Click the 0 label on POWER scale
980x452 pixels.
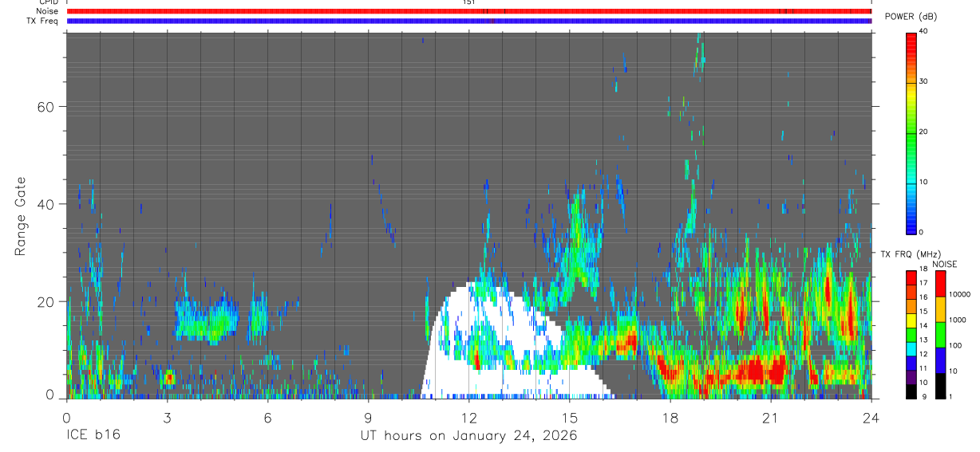(x=921, y=232)
